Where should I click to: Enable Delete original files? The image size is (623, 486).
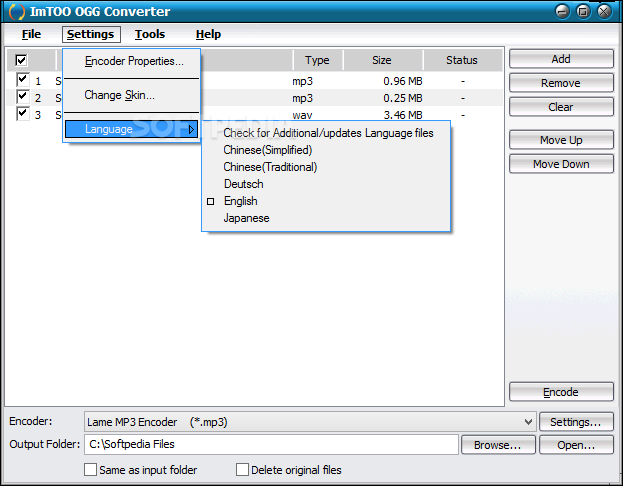(x=242, y=470)
